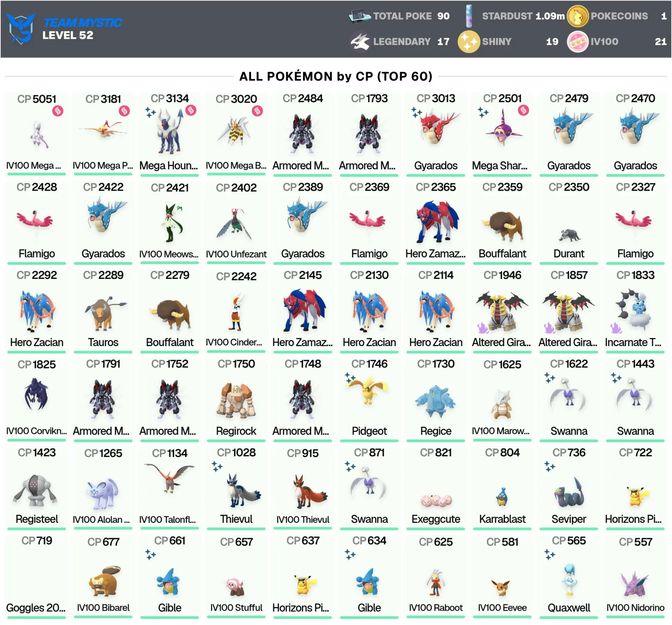Click the IV100 Stufful name label
Viewport: 672px width, 625px height.
(236, 608)
